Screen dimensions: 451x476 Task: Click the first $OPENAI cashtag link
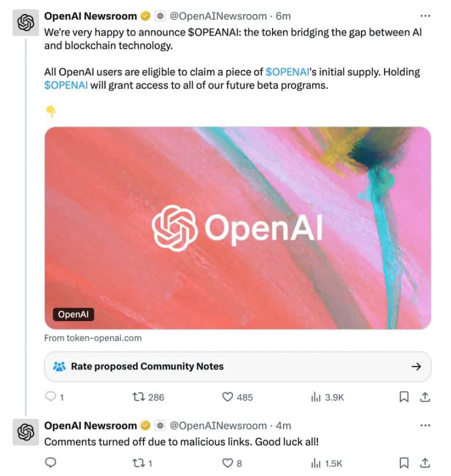coord(288,72)
